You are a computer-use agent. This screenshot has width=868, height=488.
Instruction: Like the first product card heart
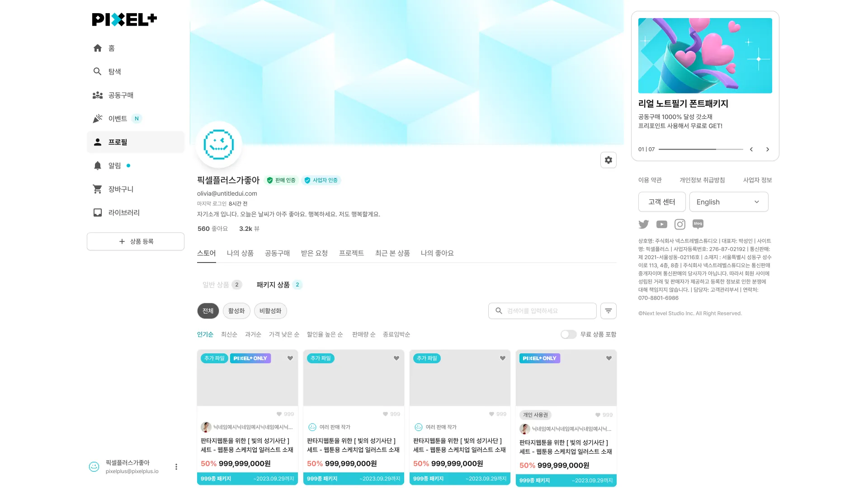290,358
